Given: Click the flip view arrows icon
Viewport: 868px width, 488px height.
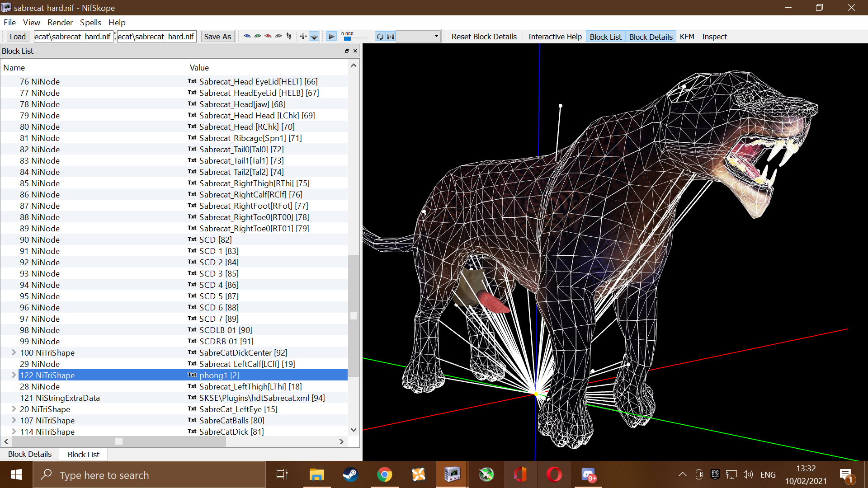Looking at the screenshot, I should [303, 37].
